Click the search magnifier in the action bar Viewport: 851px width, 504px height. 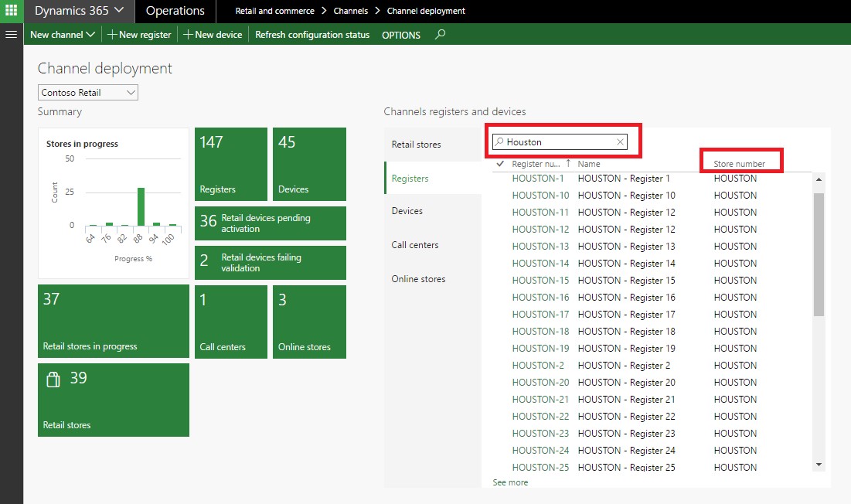coord(440,34)
